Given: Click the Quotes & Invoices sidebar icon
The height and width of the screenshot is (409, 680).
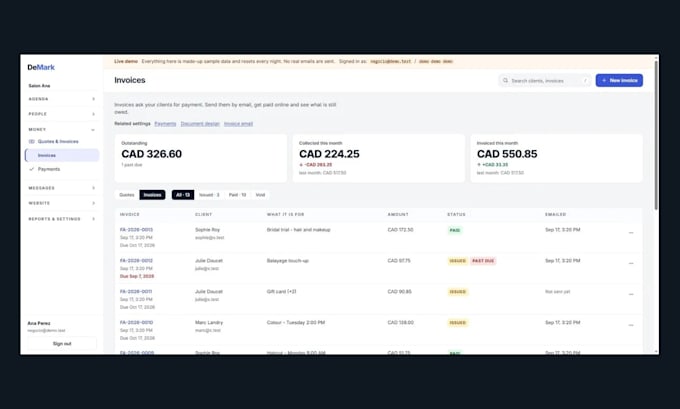Looking at the screenshot, I should click(x=31, y=141).
